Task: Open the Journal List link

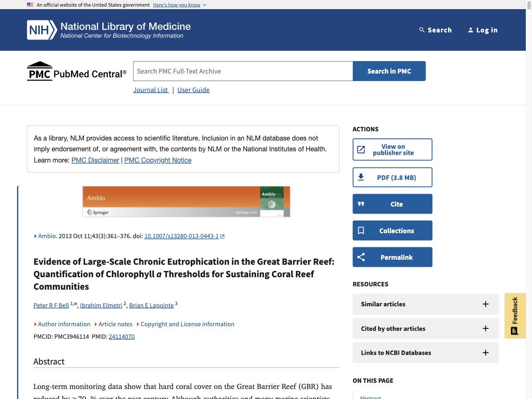Action: tap(150, 90)
